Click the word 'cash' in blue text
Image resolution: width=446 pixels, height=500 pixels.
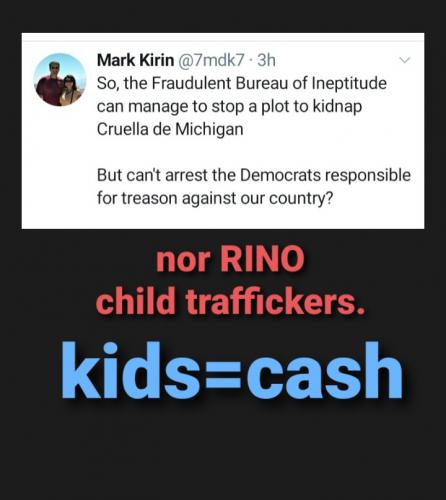click(325, 370)
